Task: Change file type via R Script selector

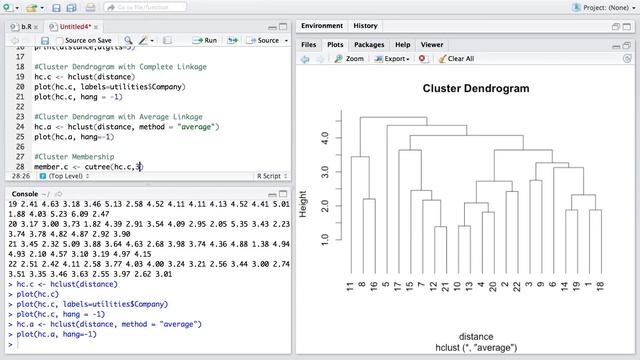Action: [x=272, y=176]
